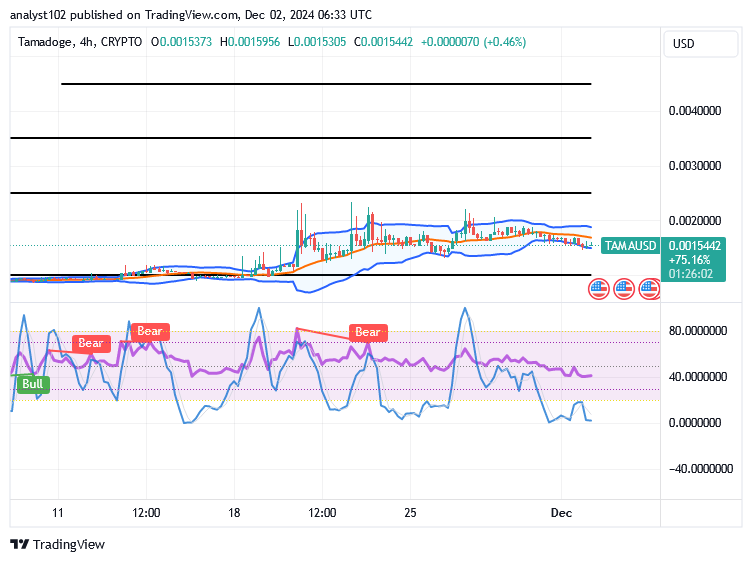
Task: Click the 0.0000000 oscillator axis label
Action: coord(695,423)
